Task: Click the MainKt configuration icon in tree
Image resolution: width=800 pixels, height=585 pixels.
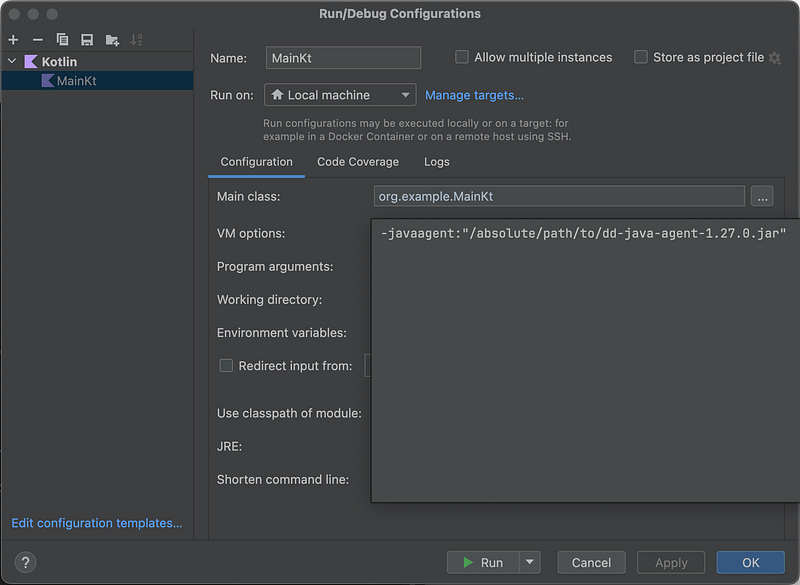Action: coord(47,81)
